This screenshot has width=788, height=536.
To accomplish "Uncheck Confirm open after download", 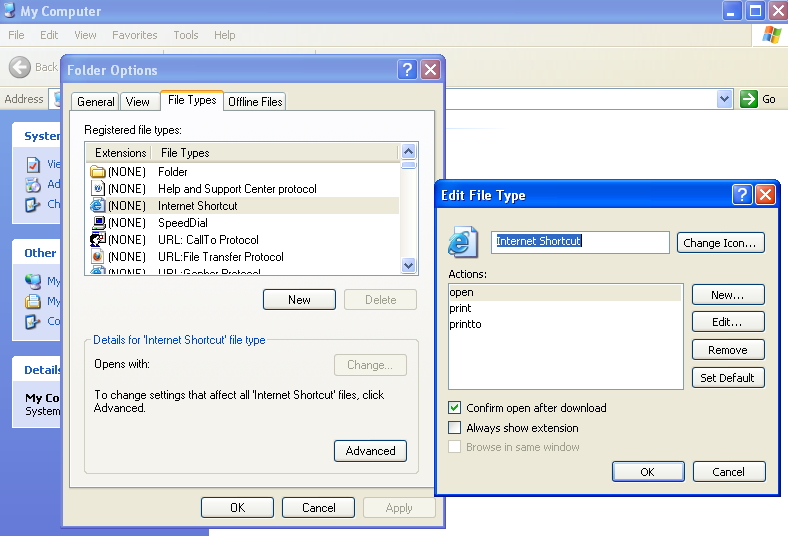I will click(x=454, y=407).
